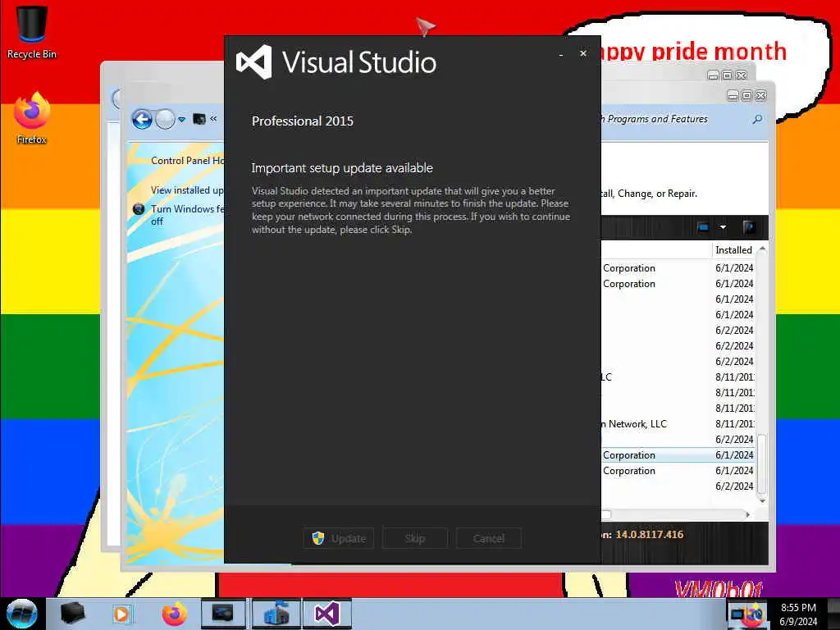Open the taskbar clock showing 8:55 PM

point(798,614)
